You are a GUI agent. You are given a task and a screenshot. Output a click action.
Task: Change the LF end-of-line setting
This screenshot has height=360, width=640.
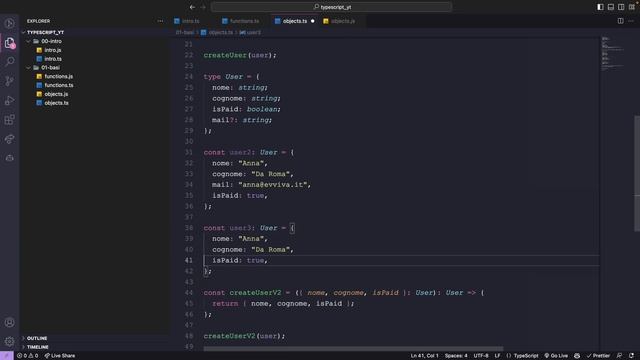[x=497, y=356]
